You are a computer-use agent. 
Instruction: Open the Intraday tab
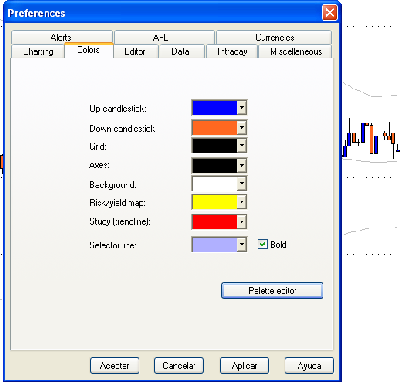(x=232, y=52)
